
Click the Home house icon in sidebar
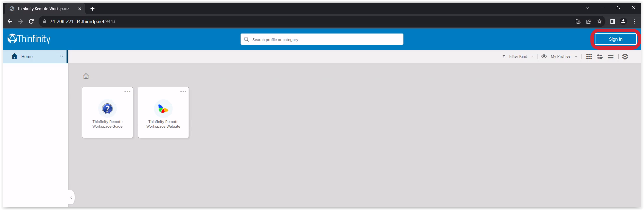(14, 56)
